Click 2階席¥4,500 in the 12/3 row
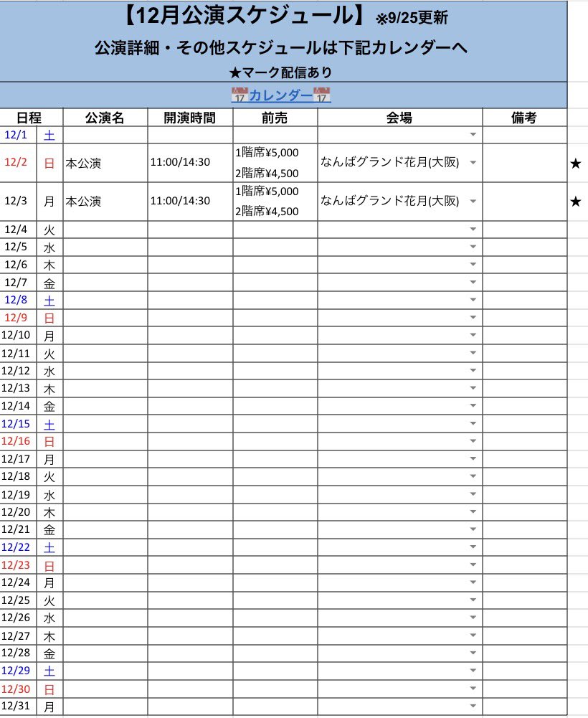 tap(267, 211)
